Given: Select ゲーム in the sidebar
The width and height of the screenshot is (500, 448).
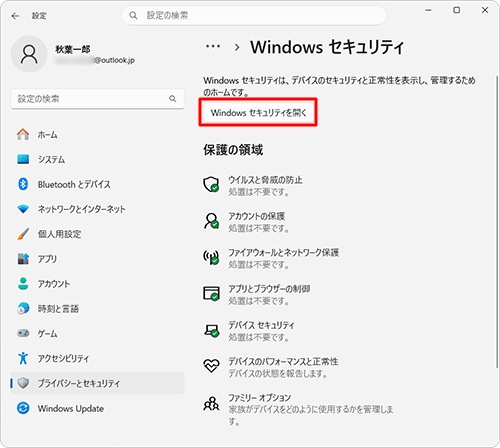Looking at the screenshot, I should (x=97, y=333).
